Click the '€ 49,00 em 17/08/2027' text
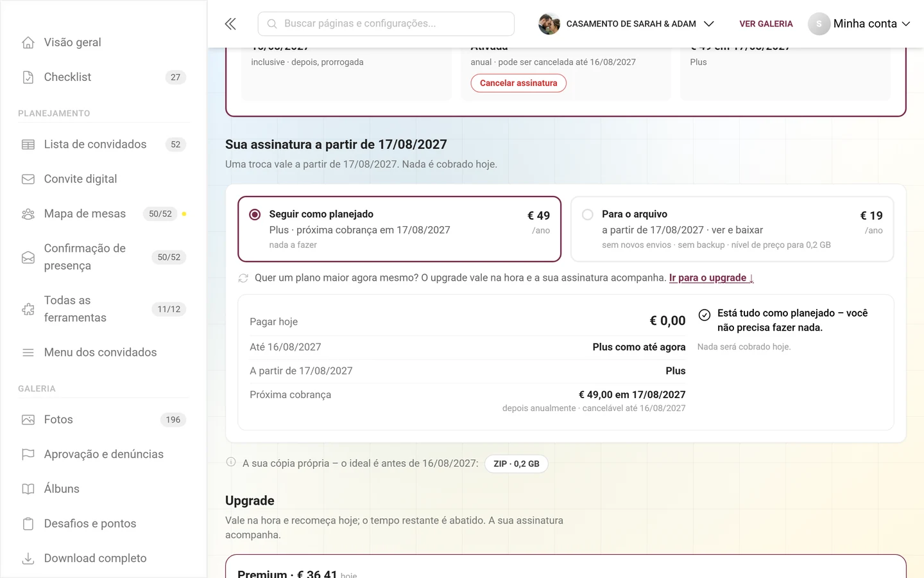Screen dimensions: 924x578 coord(632,395)
